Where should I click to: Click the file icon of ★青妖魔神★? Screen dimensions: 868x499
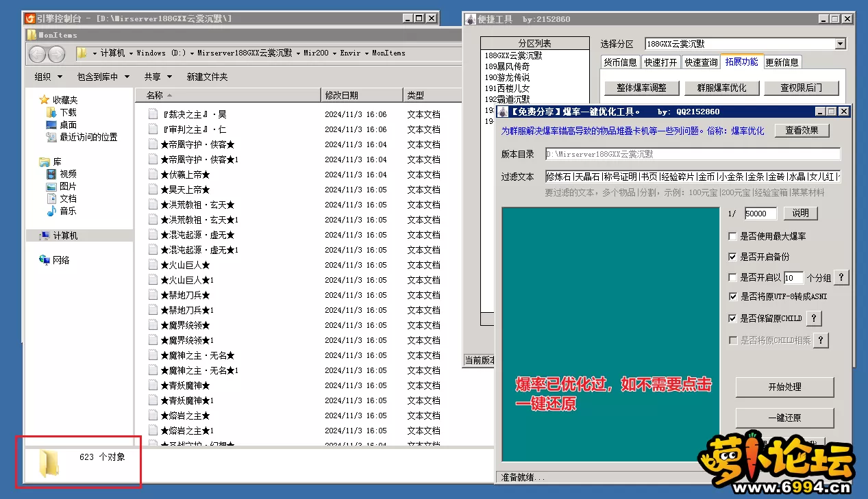point(153,385)
